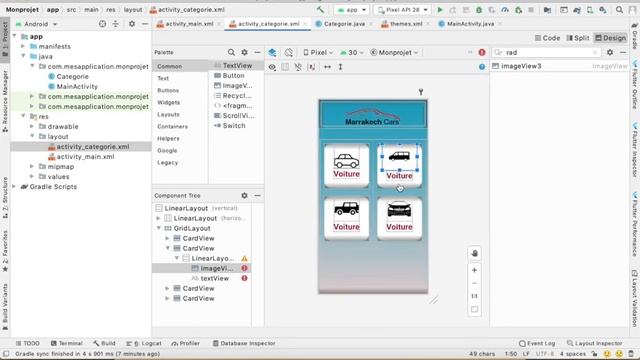Expand the drawable folder
Viewport: 640px width, 360px height.
32,127
